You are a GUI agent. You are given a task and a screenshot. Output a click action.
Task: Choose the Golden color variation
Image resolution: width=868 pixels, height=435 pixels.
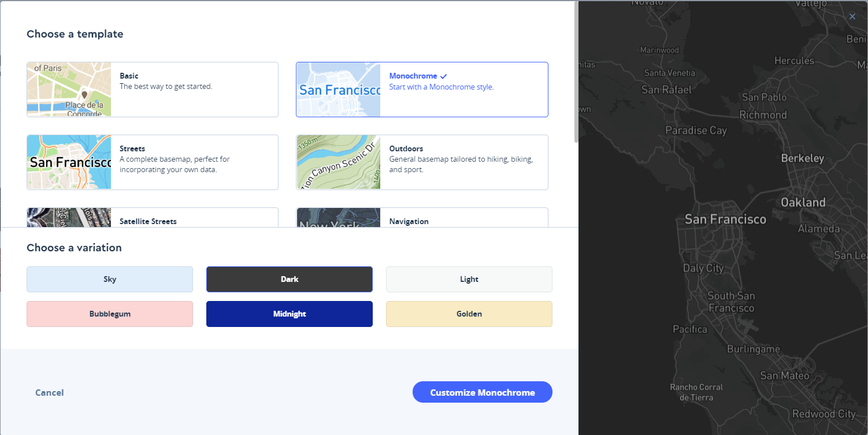coord(469,314)
